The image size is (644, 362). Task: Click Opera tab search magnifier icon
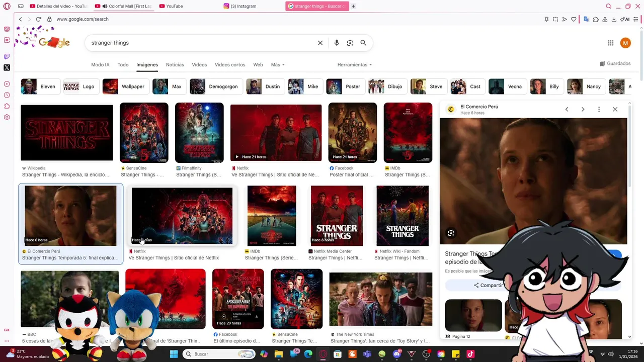(608, 6)
